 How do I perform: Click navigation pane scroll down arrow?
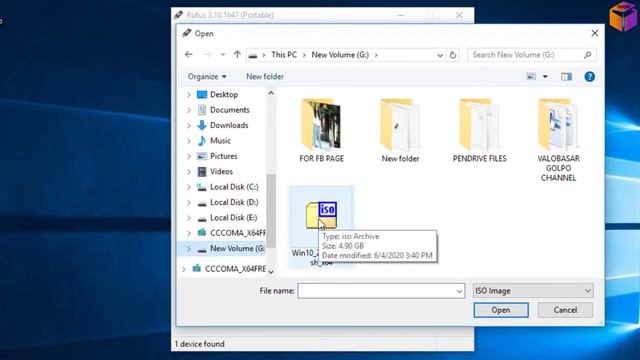click(x=271, y=272)
